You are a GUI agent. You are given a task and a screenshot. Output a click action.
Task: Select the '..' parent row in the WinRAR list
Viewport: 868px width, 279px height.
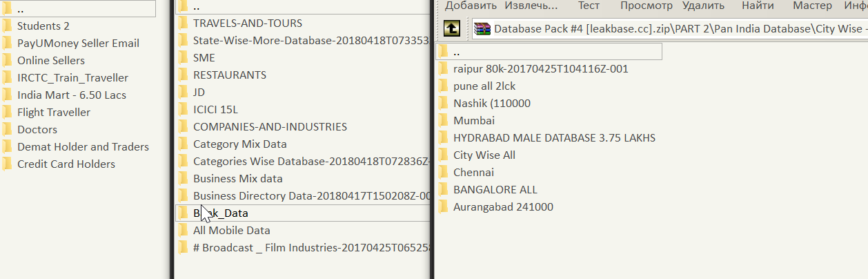(549, 52)
